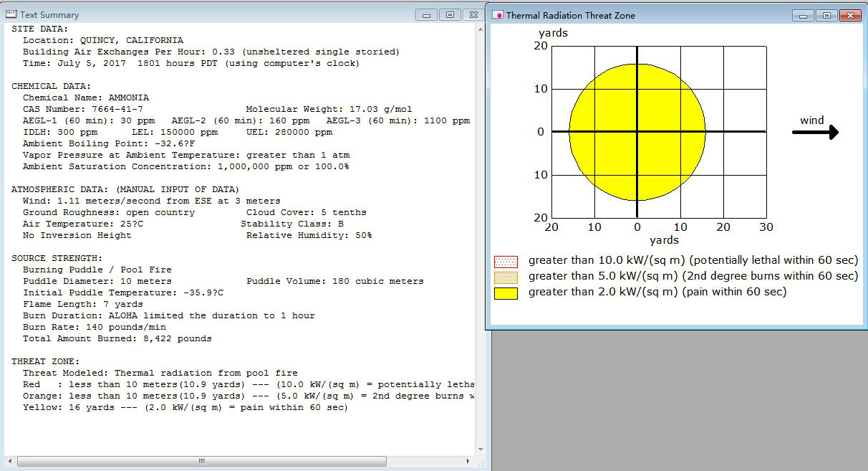Click the 'Red : less than 10 meters' line
Image resolution: width=868 pixels, height=471 pixels.
coord(249,384)
